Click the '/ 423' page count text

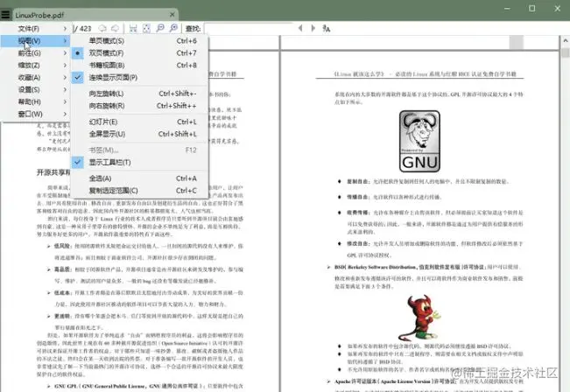click(82, 28)
